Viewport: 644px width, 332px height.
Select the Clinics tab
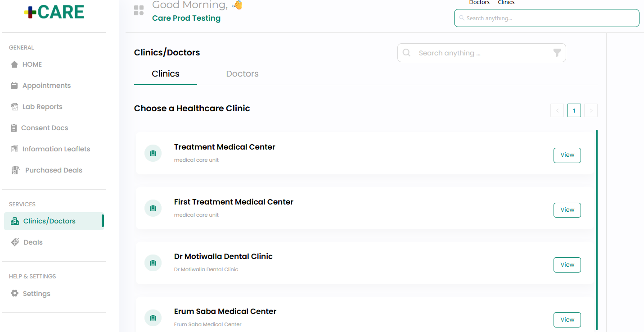(166, 74)
